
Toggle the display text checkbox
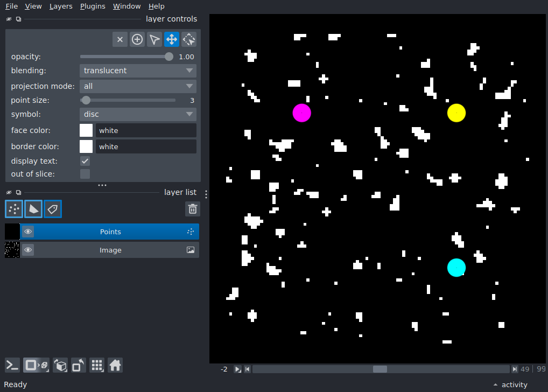(85, 161)
